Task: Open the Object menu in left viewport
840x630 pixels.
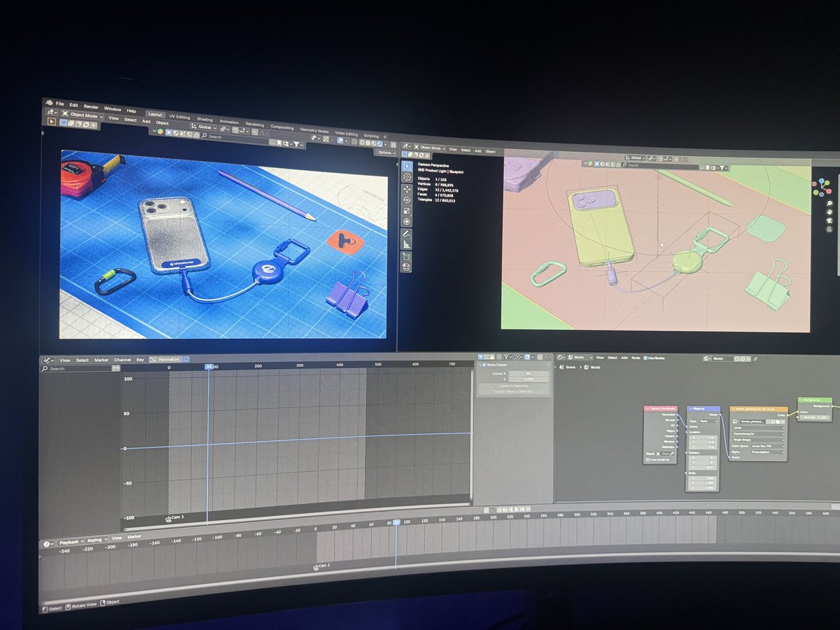Action: point(162,123)
